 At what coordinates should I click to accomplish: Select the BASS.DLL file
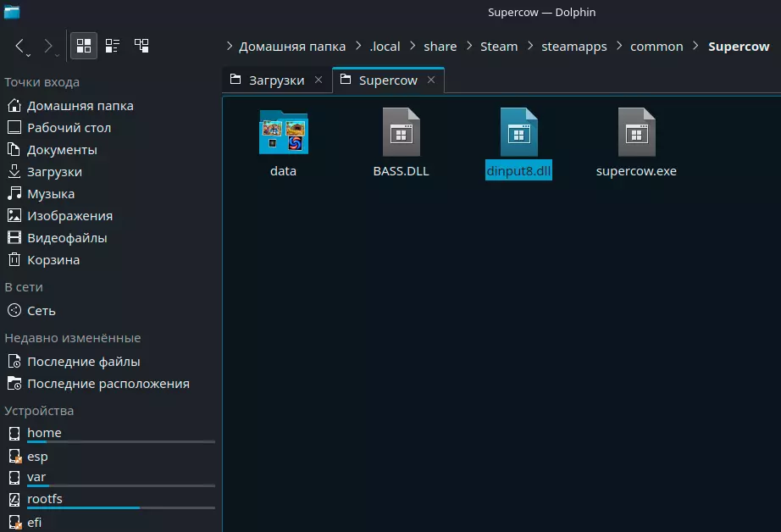[401, 134]
